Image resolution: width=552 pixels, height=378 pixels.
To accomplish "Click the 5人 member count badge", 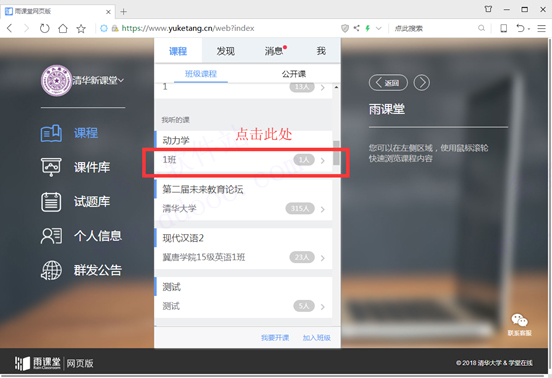I will [x=304, y=306].
